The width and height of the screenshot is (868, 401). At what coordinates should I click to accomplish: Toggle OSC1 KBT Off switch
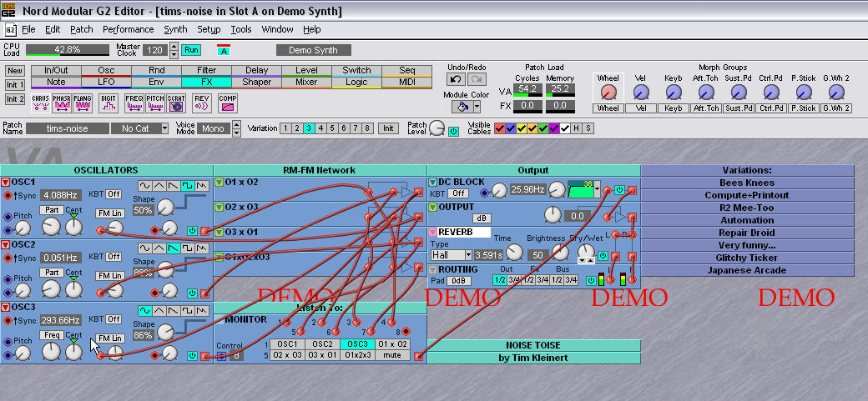(114, 194)
